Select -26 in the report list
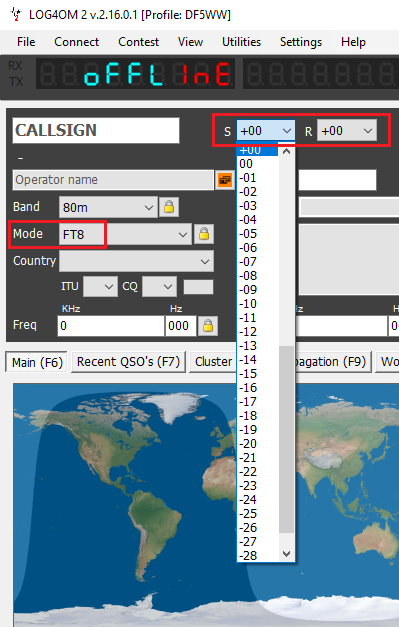The height and width of the screenshot is (627, 399). coord(258,527)
